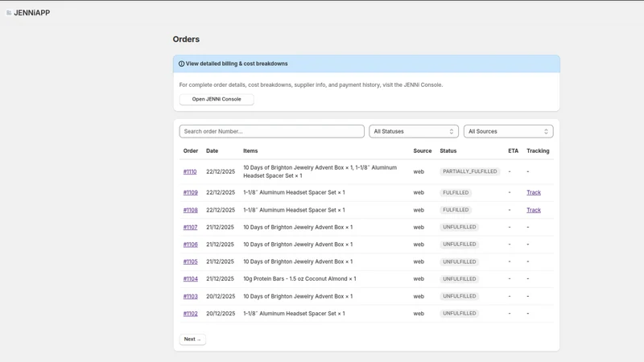Open order #1108
Viewport: 644px width, 362px height.
[190, 210]
